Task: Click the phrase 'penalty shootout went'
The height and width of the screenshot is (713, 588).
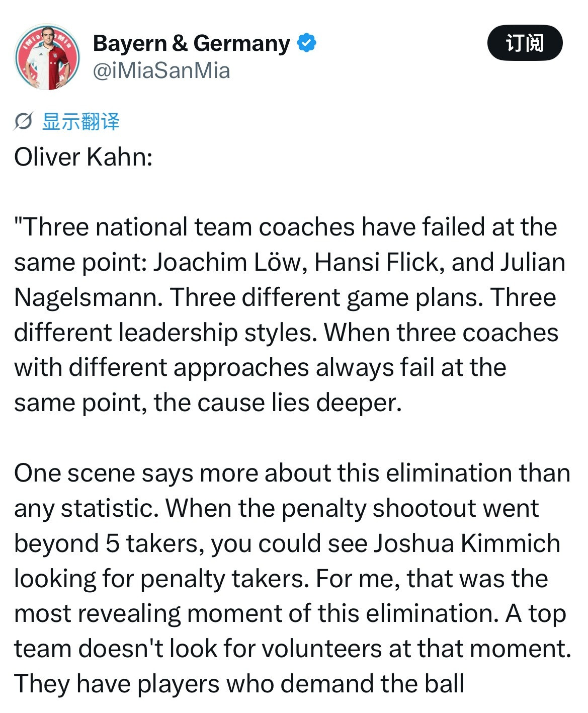Action: tap(410, 508)
